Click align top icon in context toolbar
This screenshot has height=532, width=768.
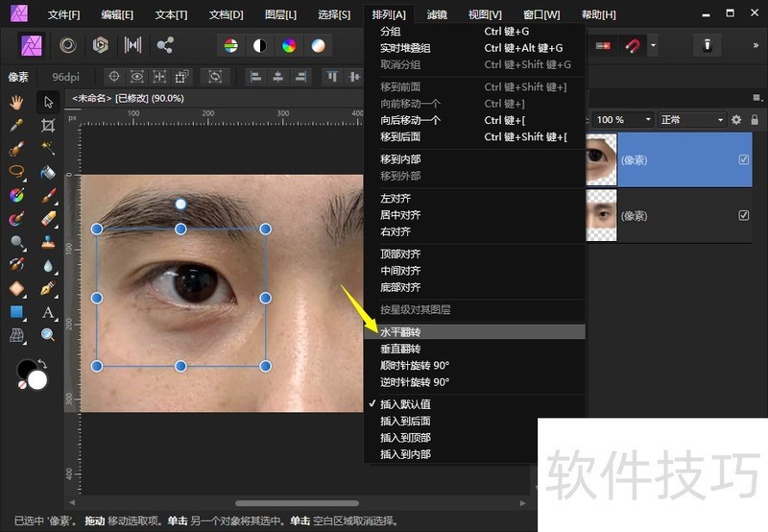coord(332,77)
